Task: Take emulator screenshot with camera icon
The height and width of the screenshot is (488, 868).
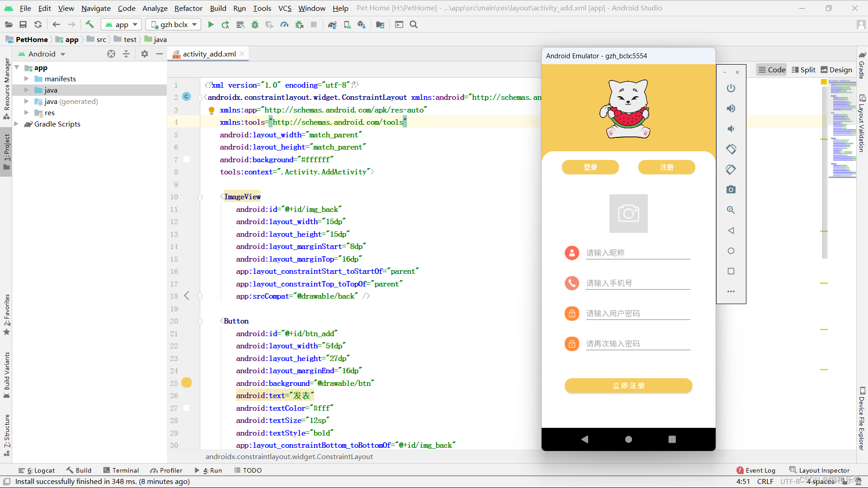Action: click(x=731, y=190)
